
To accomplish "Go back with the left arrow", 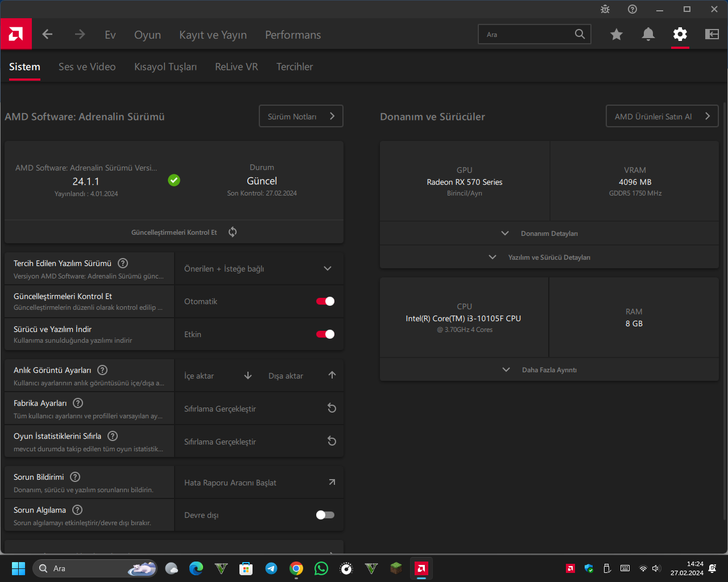I will pyautogui.click(x=47, y=35).
